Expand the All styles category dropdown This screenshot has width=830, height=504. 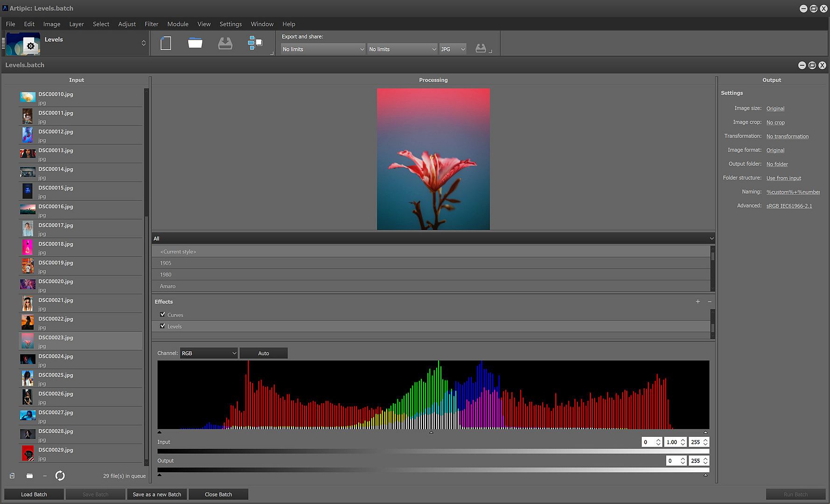[433, 238]
